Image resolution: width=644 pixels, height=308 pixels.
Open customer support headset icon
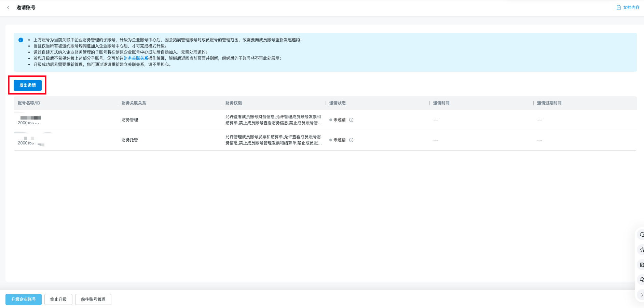click(641, 235)
